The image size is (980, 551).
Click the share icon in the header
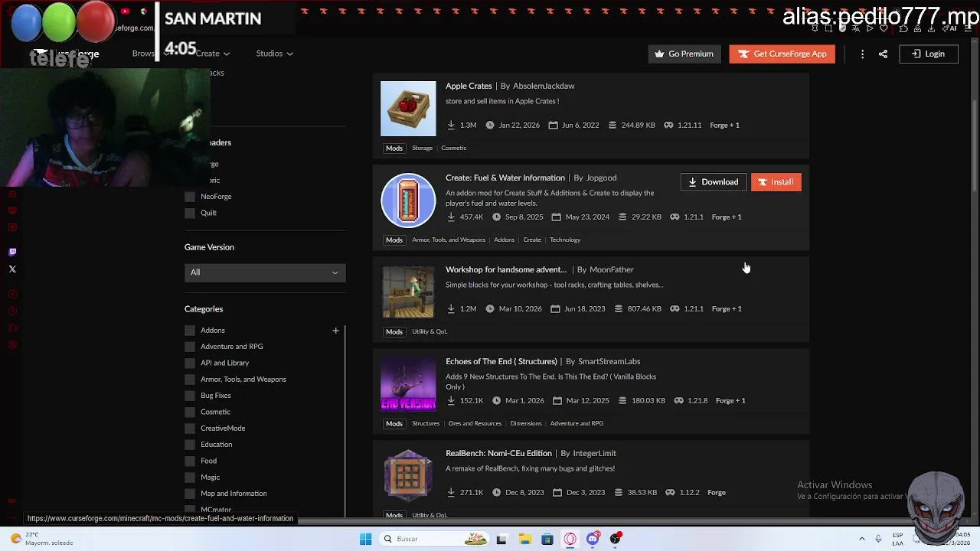[x=883, y=54]
